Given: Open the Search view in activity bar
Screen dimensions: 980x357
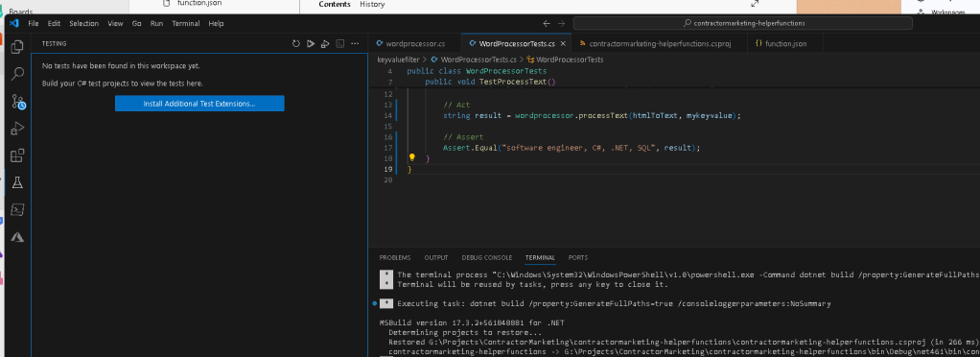Looking at the screenshot, I should point(17,74).
